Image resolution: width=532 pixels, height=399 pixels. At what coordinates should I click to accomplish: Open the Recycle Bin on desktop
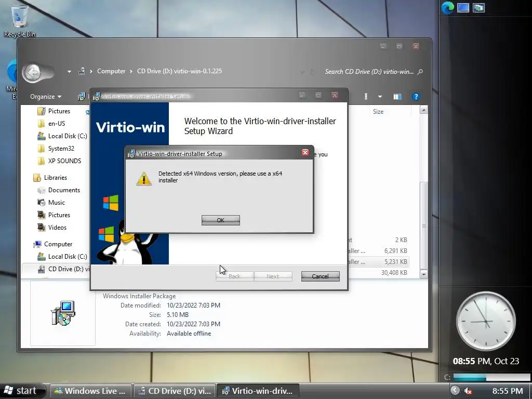click(19, 20)
